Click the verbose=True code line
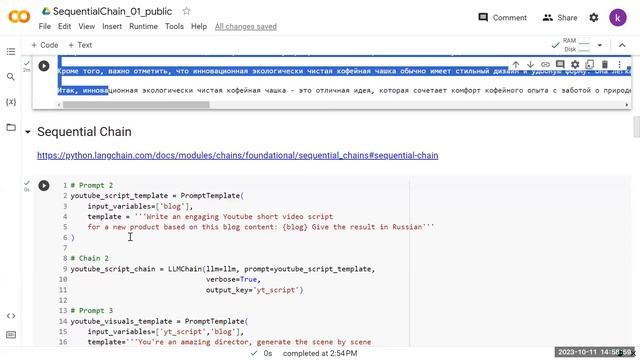 pyautogui.click(x=233, y=279)
